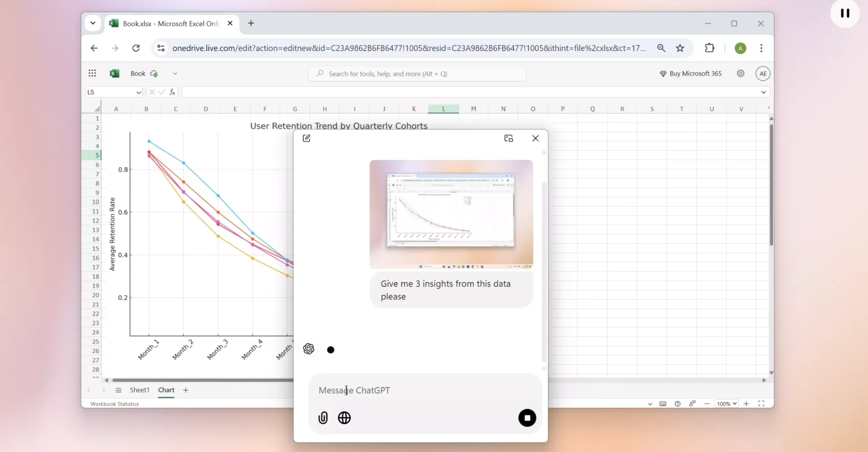Click the web search globe icon
This screenshot has height=452, width=868.
344,418
